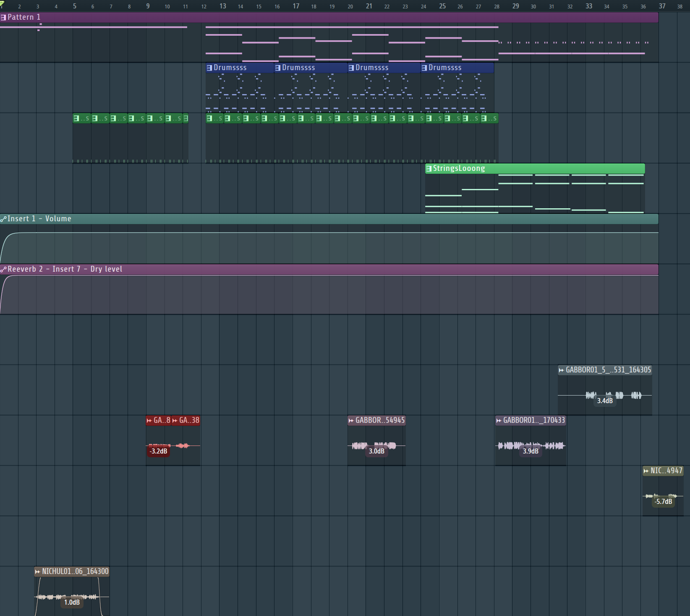Click the -5.7dB gain label
Image resolution: width=690 pixels, height=616 pixels.
tap(663, 501)
